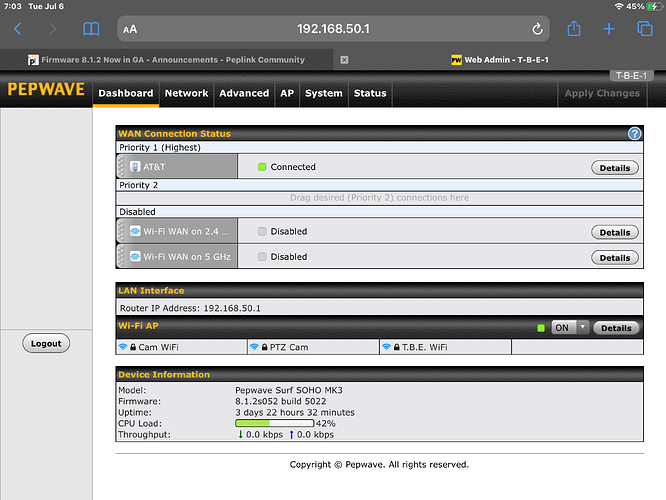Viewport: 666px width, 500px height.
Task: Click the Logout button
Action: (x=46, y=343)
